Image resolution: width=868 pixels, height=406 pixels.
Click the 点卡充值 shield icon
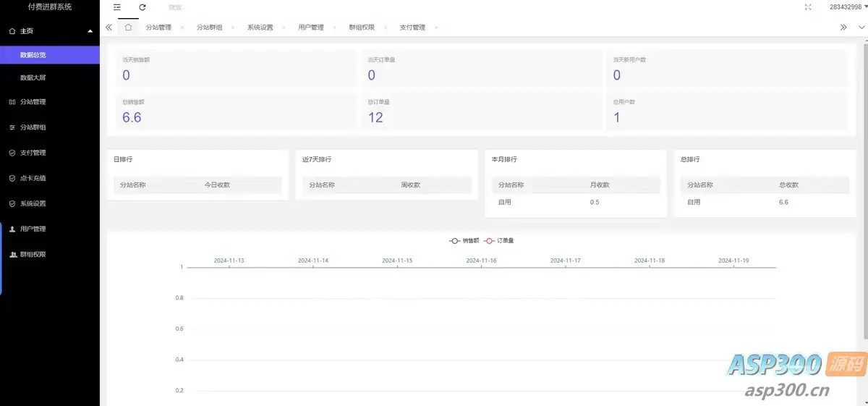tap(12, 178)
